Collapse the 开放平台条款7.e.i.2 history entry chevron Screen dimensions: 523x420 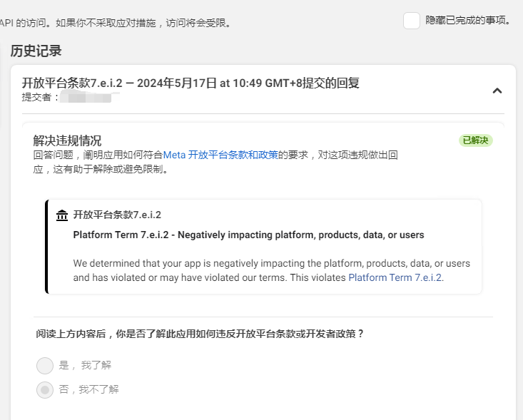point(497,91)
